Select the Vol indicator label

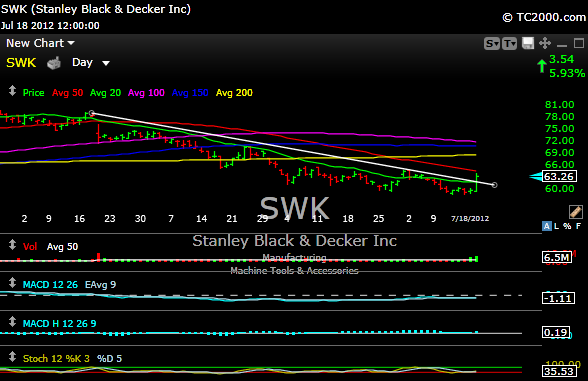[x=30, y=247]
